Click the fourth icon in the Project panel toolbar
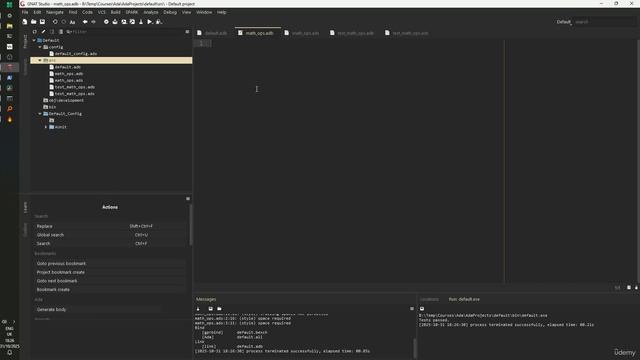 click(x=61, y=31)
